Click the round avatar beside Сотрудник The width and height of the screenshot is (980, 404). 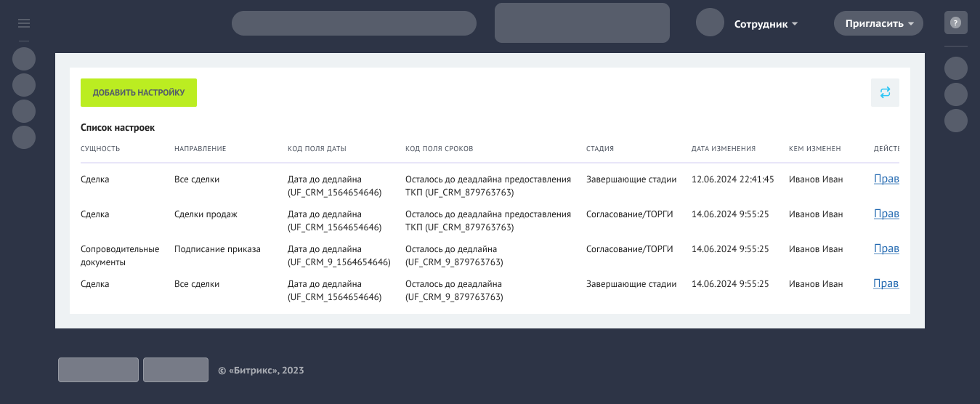tap(710, 23)
